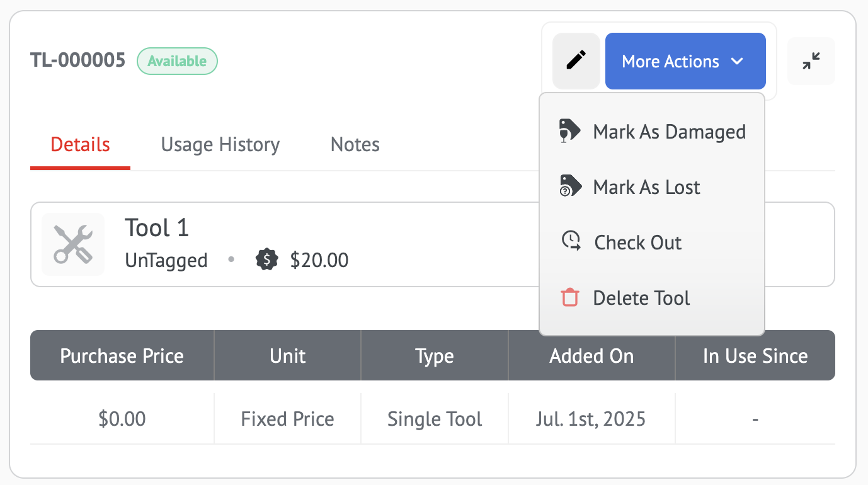Open the Notes tab

(355, 145)
